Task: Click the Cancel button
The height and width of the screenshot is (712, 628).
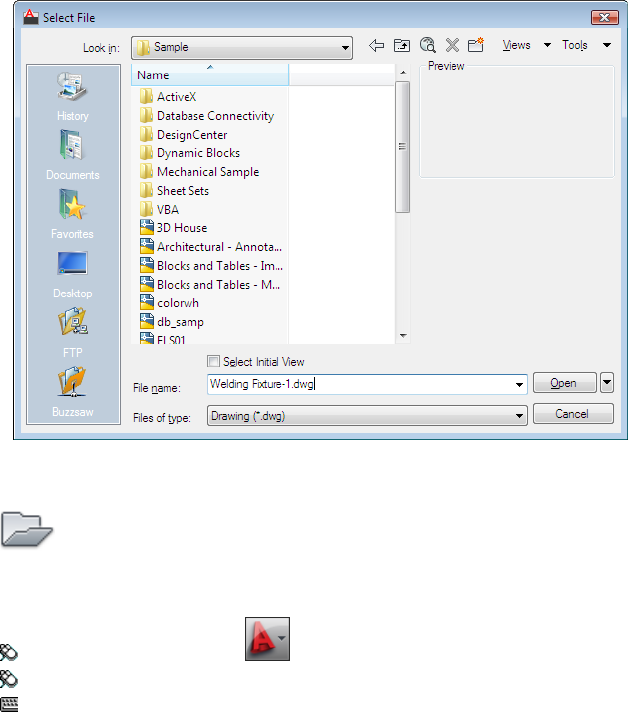Action: [x=573, y=414]
